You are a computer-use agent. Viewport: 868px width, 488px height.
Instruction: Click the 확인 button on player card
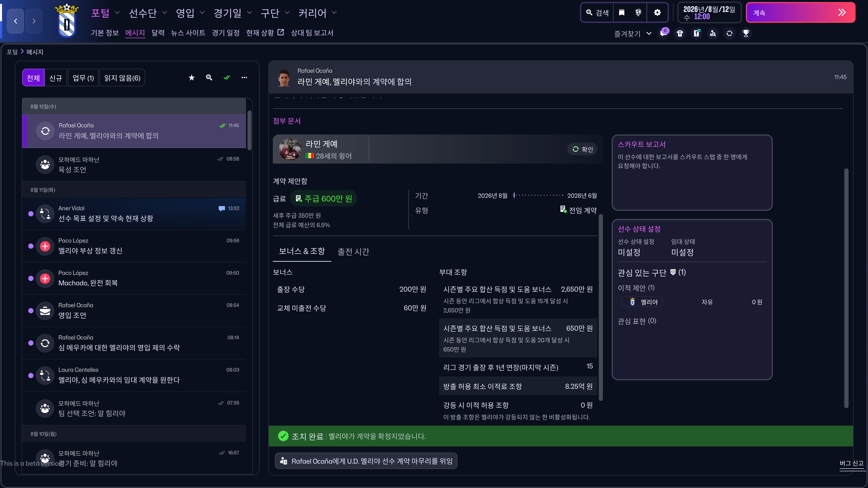coord(583,149)
